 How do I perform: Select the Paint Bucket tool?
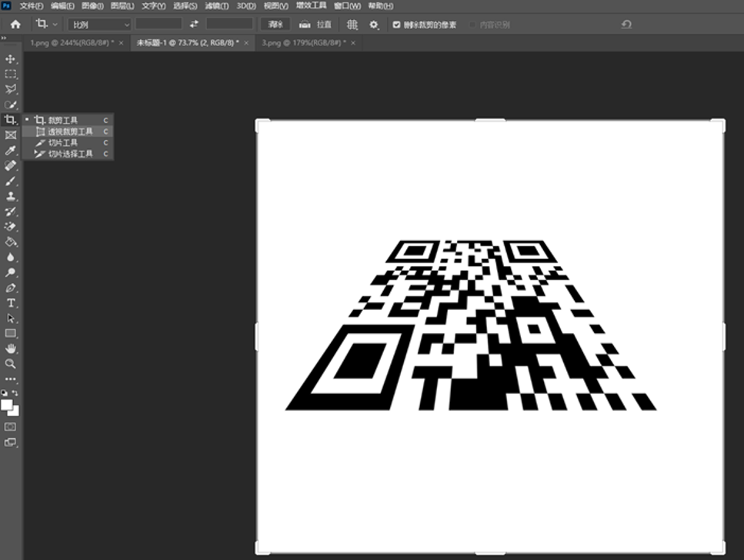[11, 242]
